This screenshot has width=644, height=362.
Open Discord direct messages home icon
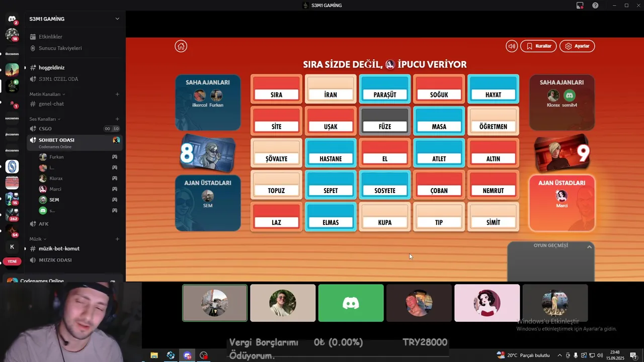[x=12, y=19]
